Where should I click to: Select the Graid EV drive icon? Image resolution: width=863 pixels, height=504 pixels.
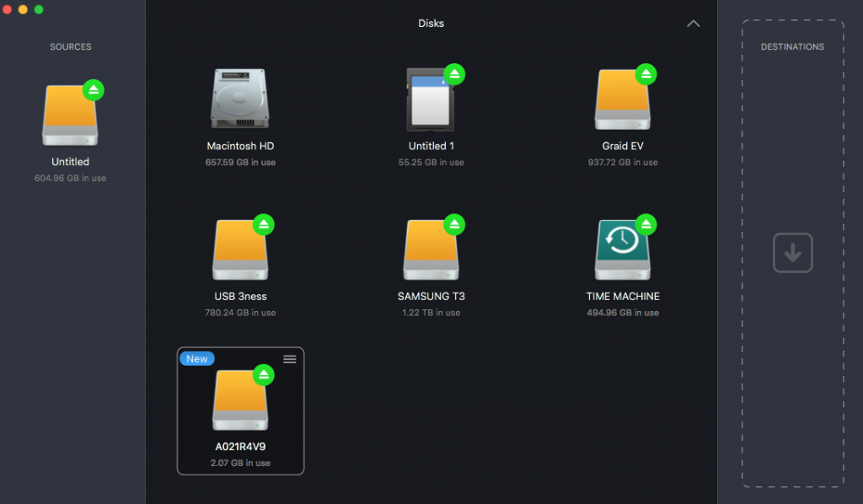pos(622,99)
